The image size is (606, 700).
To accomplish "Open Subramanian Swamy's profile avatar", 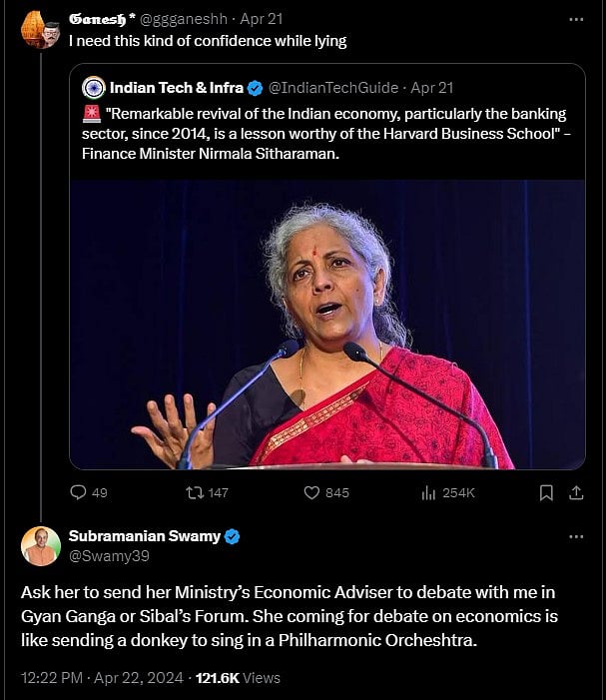I will (x=40, y=546).
